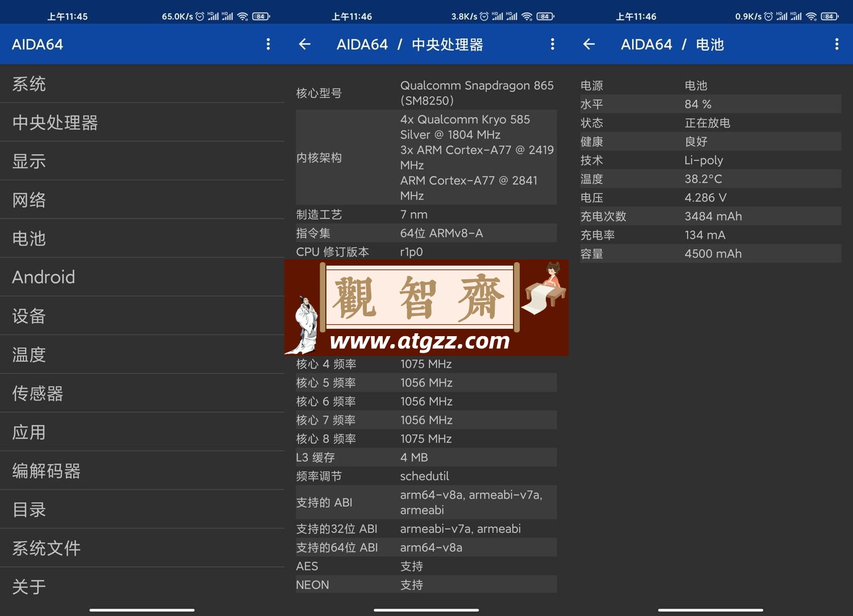Select the 134 mA 充电率 value
Viewport: 853px width, 616px height.
pyautogui.click(x=705, y=235)
